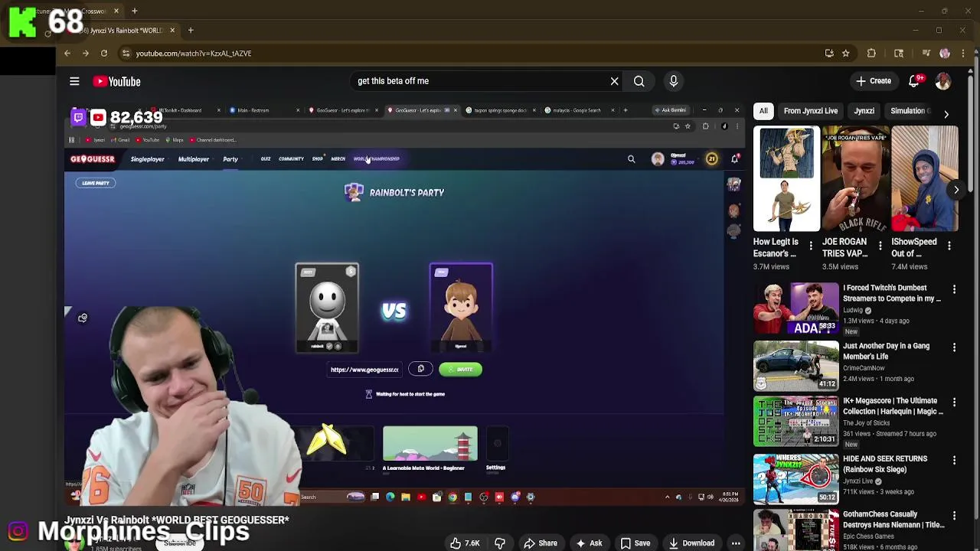This screenshot has width=980, height=551.
Task: Open 'HIDE AND SEEK RETURNS' video
Action: 885,464
